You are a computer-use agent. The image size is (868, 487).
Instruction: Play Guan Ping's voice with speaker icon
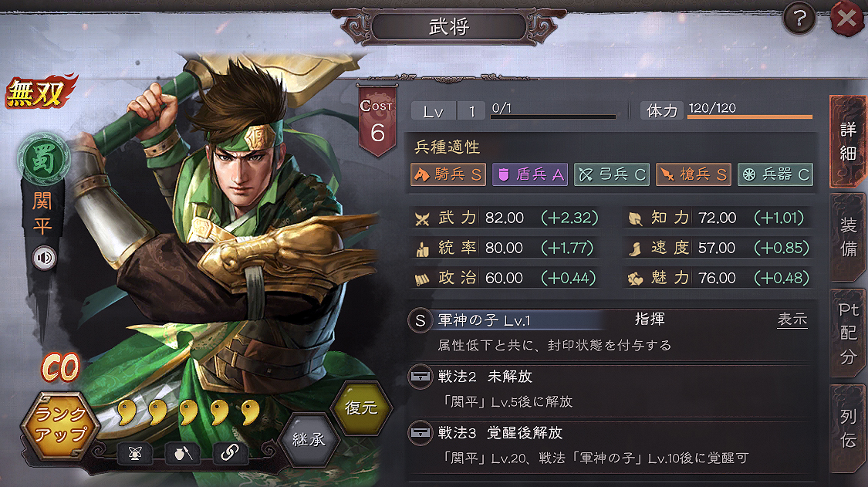[44, 258]
